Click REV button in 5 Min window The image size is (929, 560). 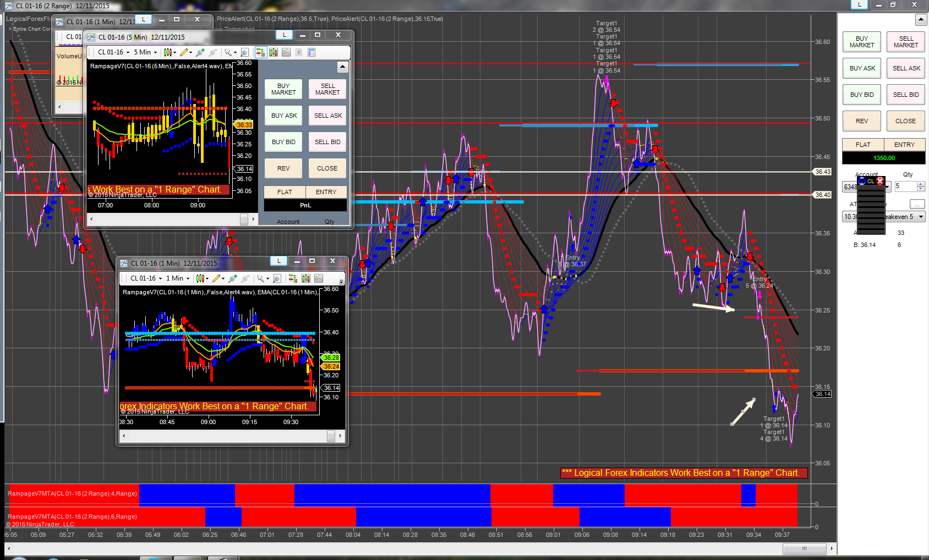(283, 168)
